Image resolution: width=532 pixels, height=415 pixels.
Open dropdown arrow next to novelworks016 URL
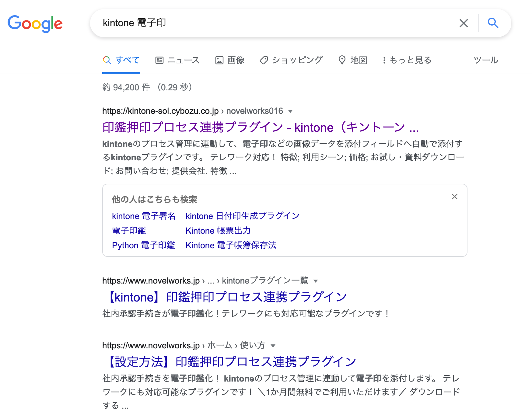[290, 111]
